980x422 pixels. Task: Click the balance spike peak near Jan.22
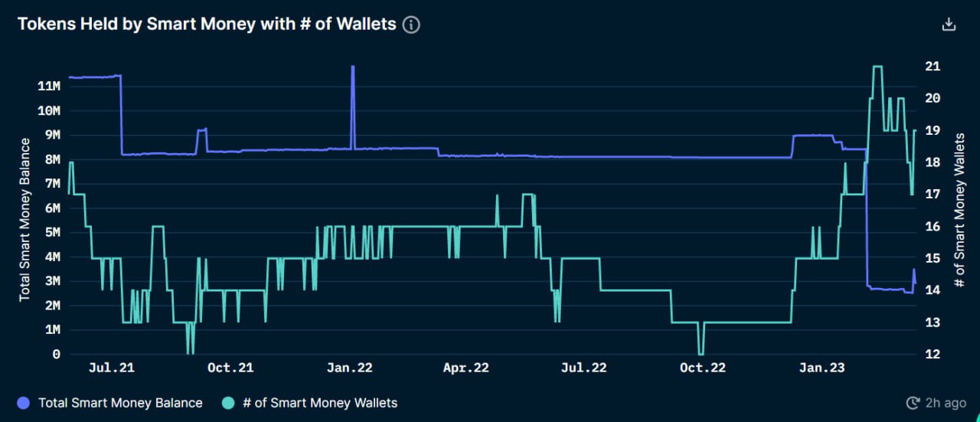(353, 67)
